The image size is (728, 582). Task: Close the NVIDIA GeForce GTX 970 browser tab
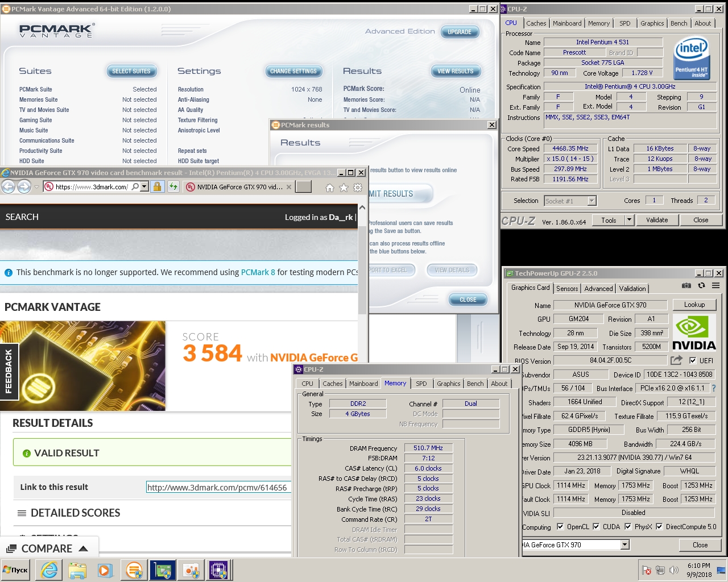tap(289, 186)
